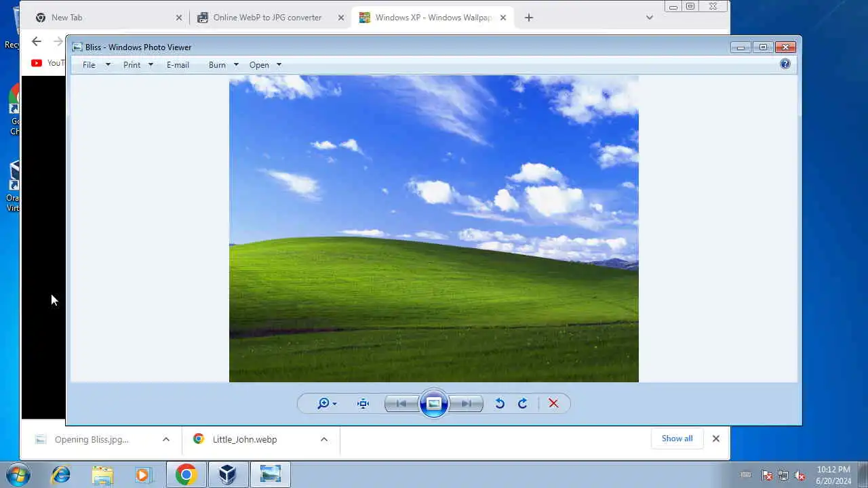Viewport: 868px width, 488px height.
Task: Start slide show with center button
Action: click(x=434, y=404)
